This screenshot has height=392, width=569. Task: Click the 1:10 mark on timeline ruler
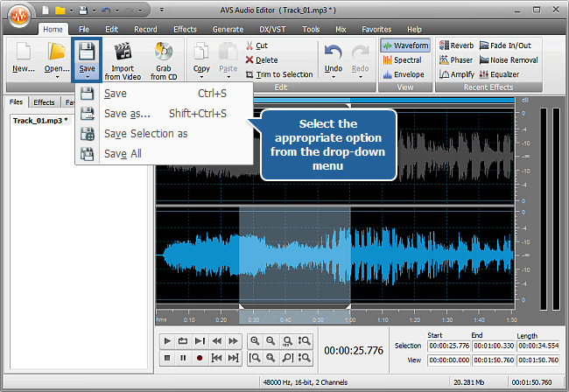pyautogui.click(x=383, y=320)
